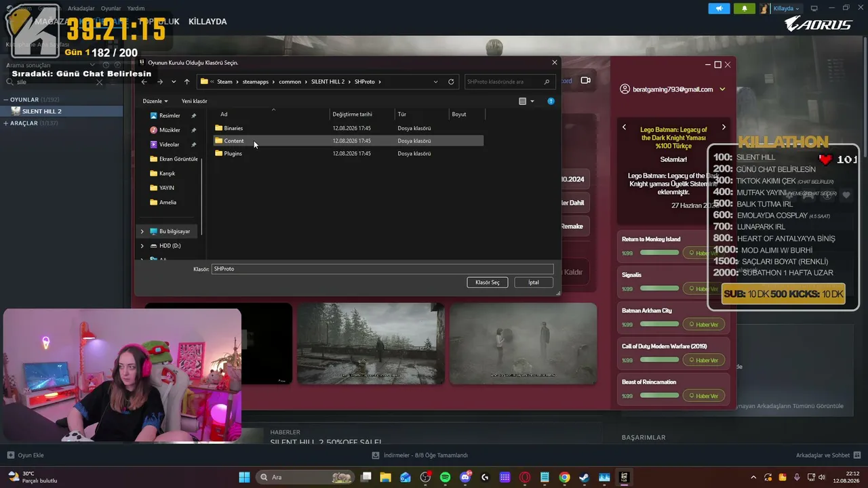Open Discord from the taskbar
This screenshot has width=868, height=488.
coord(465,477)
